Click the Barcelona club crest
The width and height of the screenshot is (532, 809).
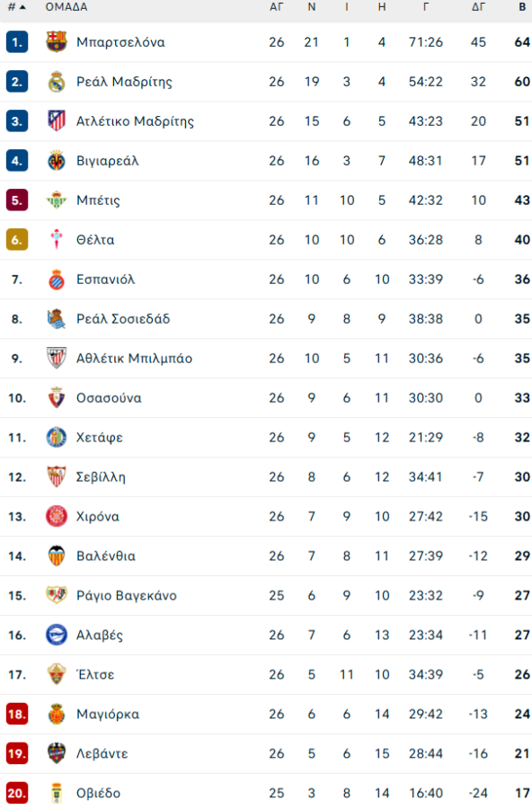[56, 41]
